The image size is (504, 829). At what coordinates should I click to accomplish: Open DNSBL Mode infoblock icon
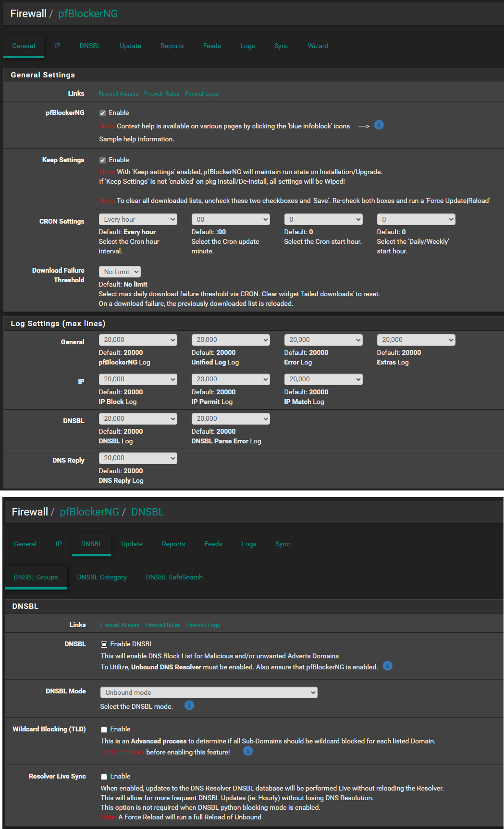pos(189,705)
